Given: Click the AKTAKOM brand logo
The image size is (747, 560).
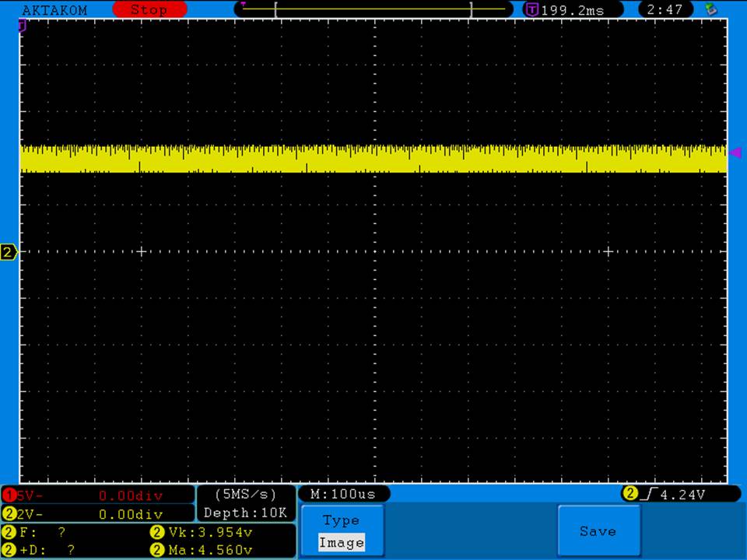Looking at the screenshot, I should (54, 10).
